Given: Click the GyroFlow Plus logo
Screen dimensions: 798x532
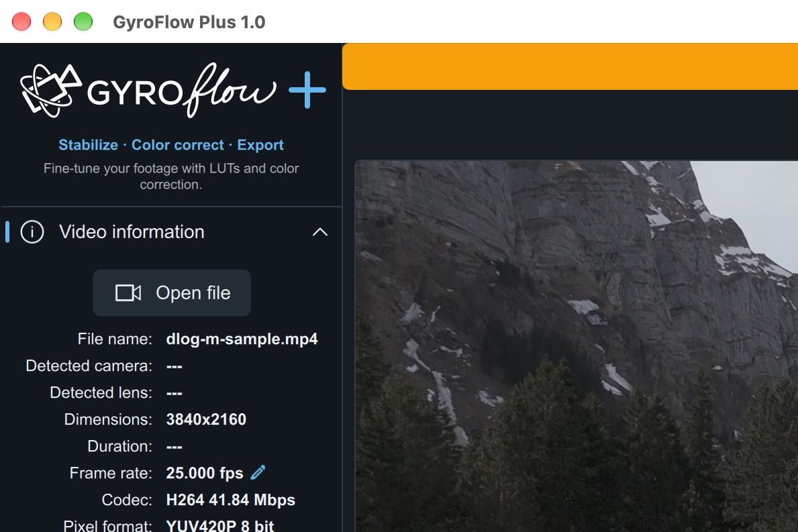Looking at the screenshot, I should (x=173, y=90).
